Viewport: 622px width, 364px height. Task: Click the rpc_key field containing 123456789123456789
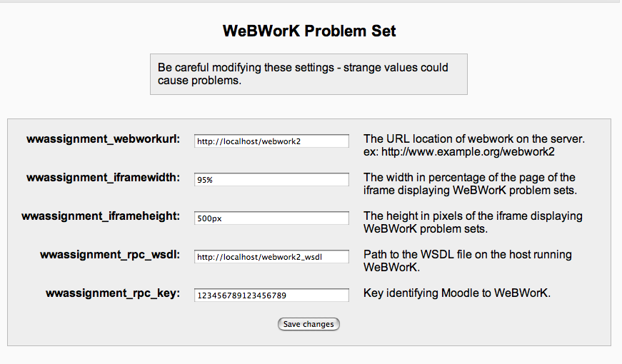click(272, 295)
